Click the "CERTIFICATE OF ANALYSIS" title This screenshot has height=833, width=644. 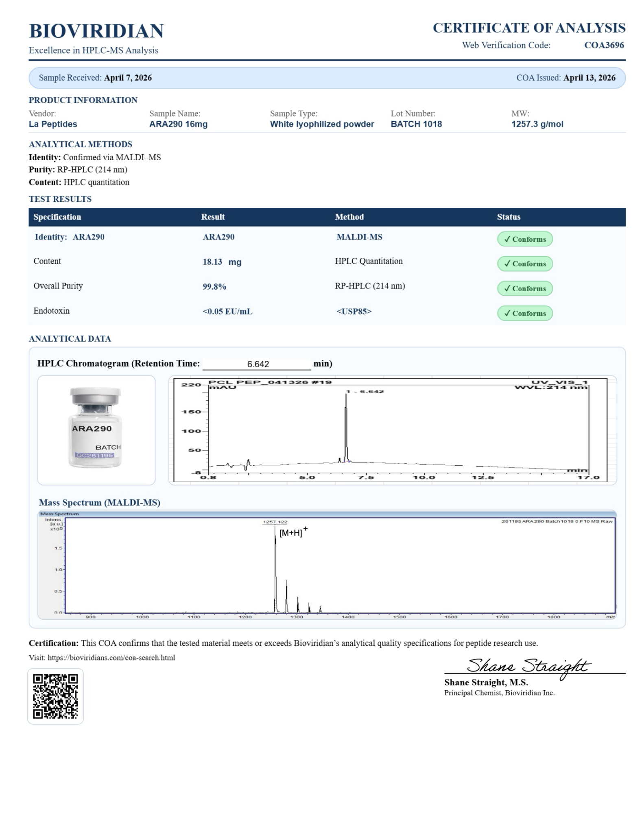pos(529,28)
